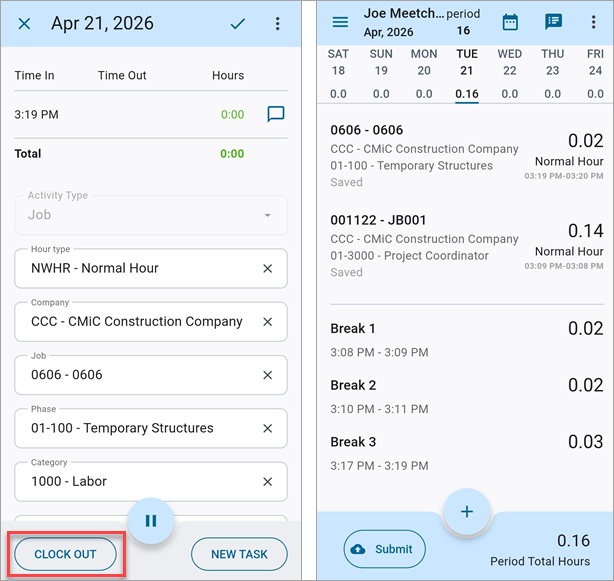
Task: Clear the Job 0606 - 0606 field
Action: [267, 375]
